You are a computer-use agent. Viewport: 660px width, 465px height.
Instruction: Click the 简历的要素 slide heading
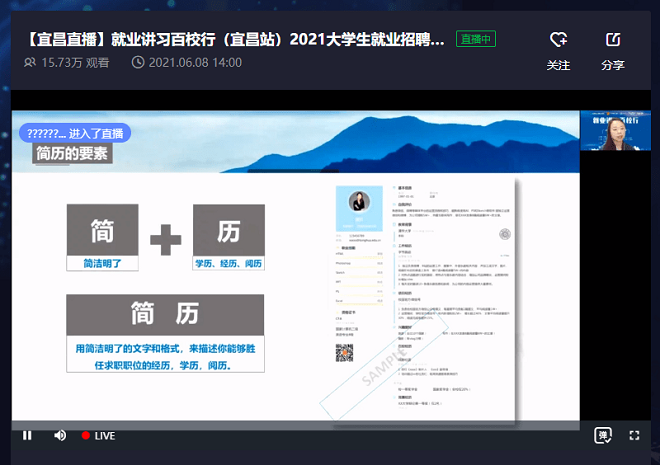click(x=72, y=154)
